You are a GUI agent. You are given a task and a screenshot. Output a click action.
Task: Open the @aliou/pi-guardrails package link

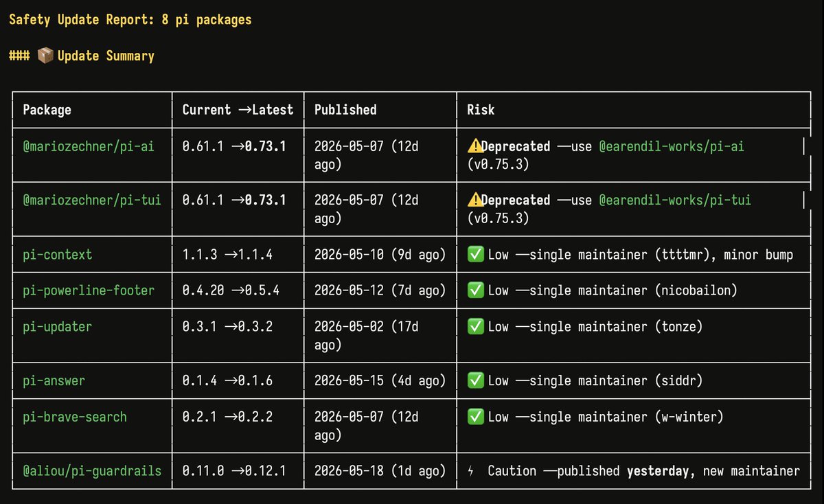92,471
